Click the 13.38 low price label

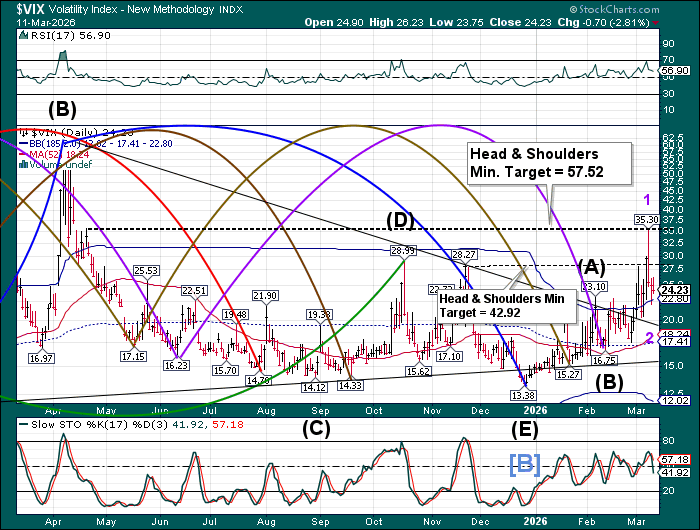click(523, 395)
